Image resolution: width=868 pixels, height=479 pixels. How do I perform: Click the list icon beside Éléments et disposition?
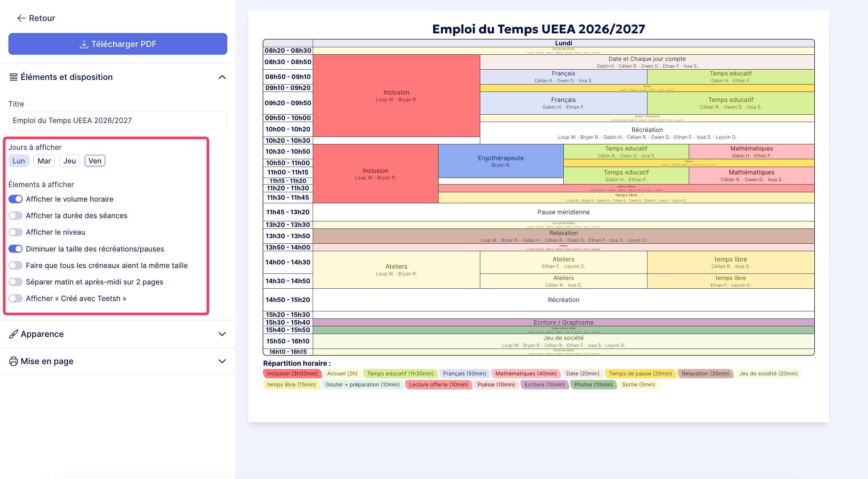click(14, 77)
